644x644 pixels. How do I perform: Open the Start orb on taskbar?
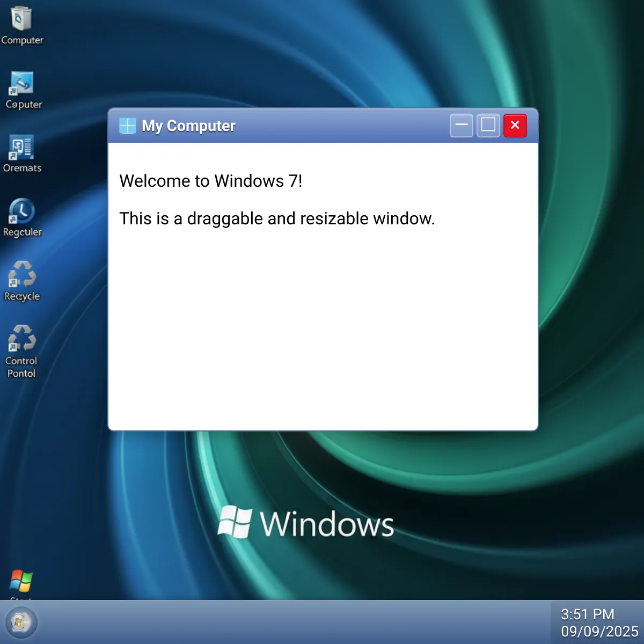pos(20,622)
